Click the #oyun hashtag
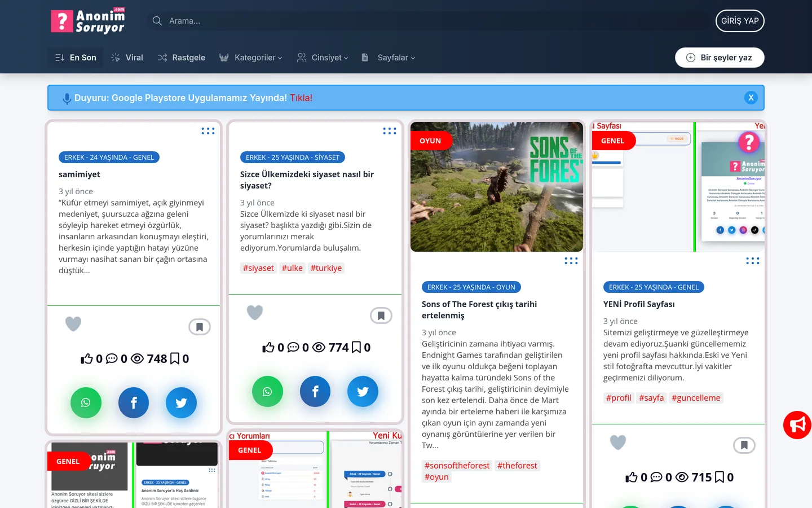 pos(436,477)
